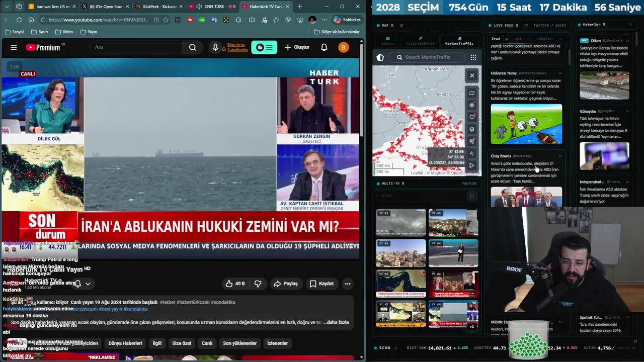Image resolution: width=644 pixels, height=362 pixels.
Task: Click the YouTube search input field
Action: click(x=136, y=47)
